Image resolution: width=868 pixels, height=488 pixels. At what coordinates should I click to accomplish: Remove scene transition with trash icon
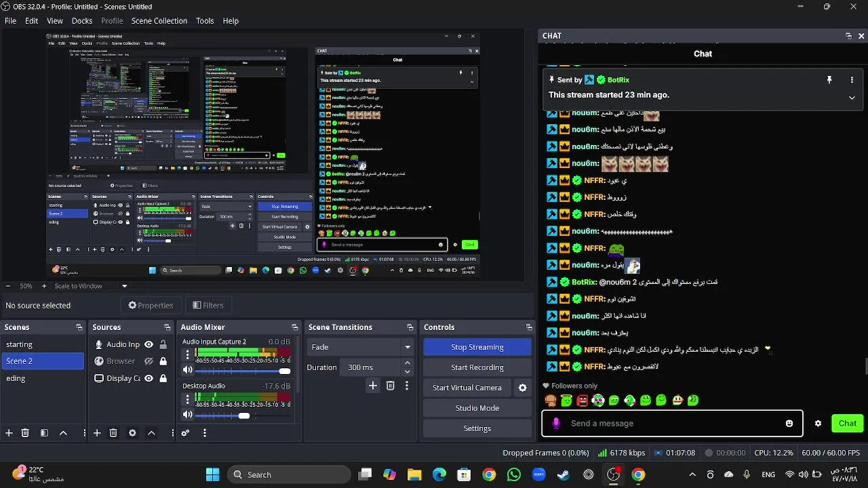pyautogui.click(x=390, y=386)
